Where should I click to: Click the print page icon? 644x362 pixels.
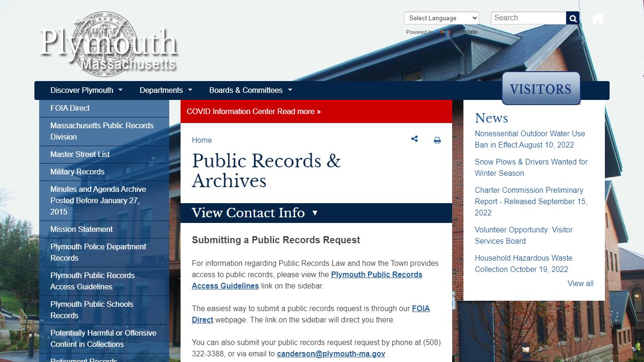(x=438, y=140)
